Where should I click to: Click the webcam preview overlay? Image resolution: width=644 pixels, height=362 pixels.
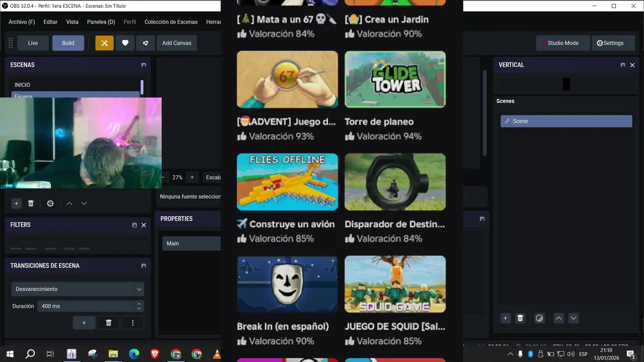80,143
